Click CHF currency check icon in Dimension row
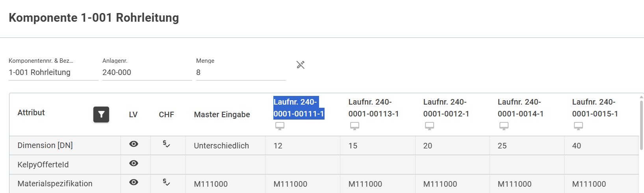The image size is (644, 193). pyautogui.click(x=166, y=144)
